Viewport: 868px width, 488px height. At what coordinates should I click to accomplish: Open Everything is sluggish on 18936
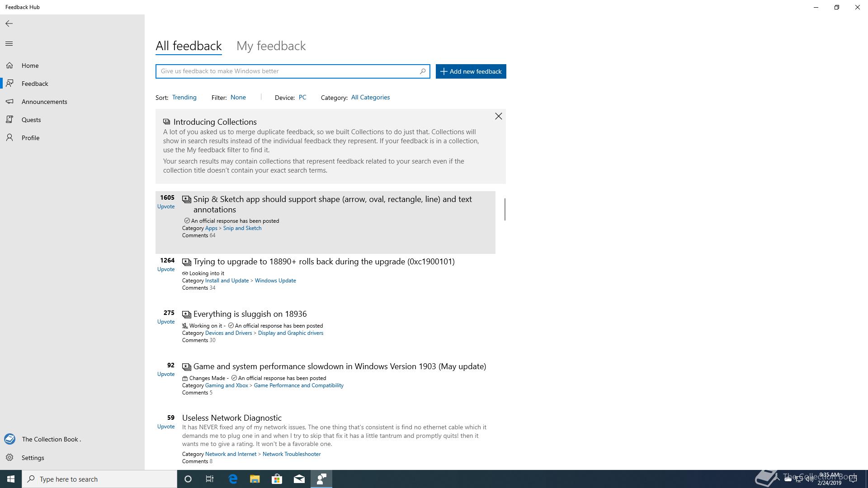(250, 314)
